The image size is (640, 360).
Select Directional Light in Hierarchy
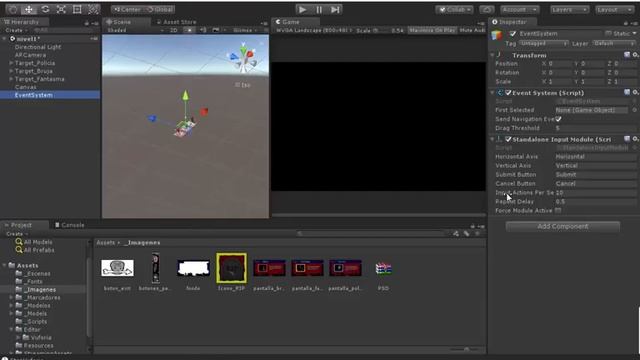tap(38, 47)
